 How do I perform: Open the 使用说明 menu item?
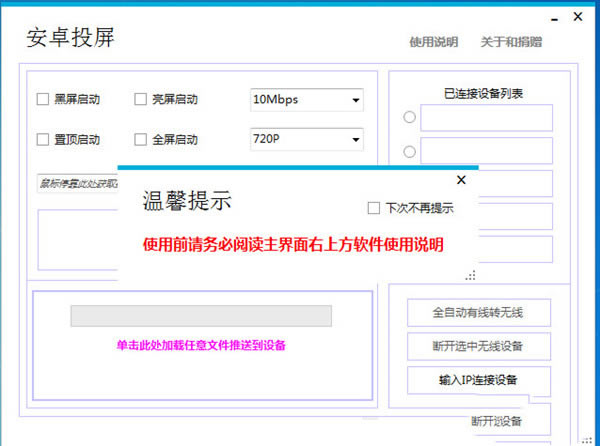point(433,42)
